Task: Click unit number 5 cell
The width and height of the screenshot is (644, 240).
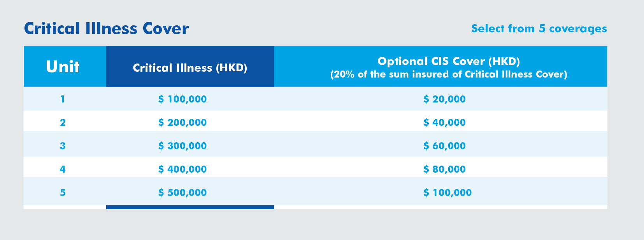Action: coord(63,192)
